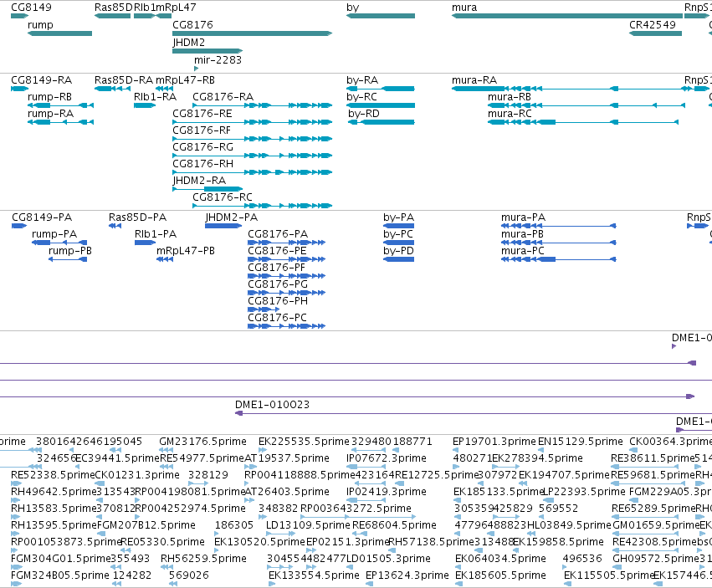Click transcript mRpL47-RB label
The height and width of the screenshot is (588, 712).
point(185,80)
